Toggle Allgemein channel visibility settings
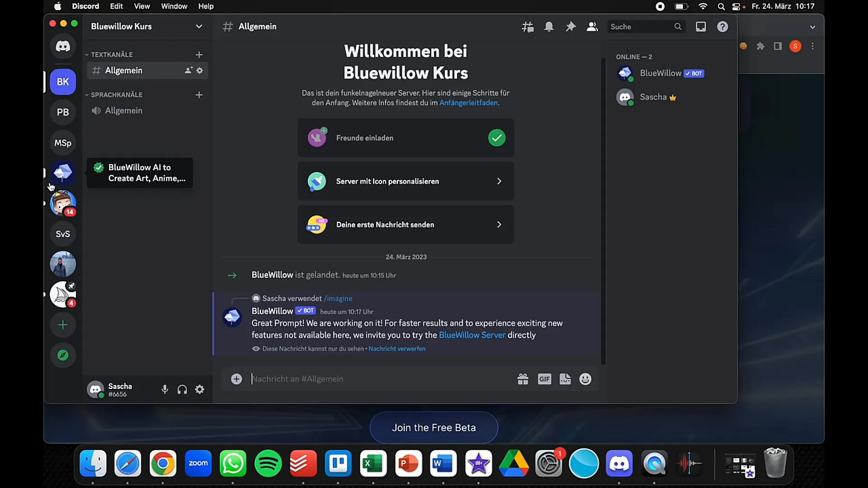 coord(200,70)
